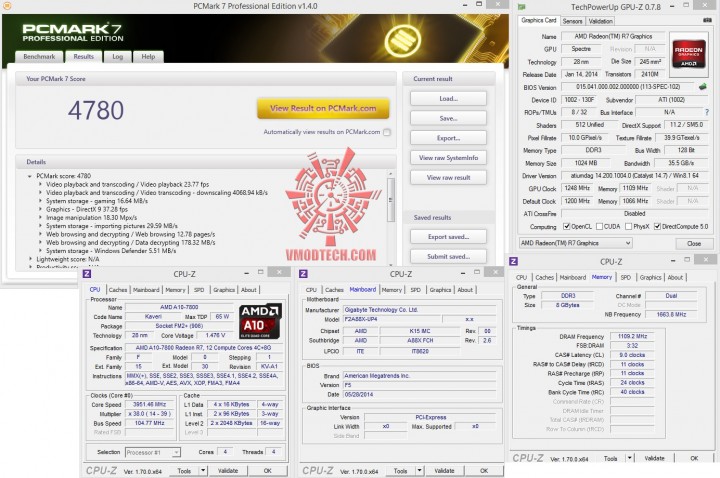Click the AMD A10 processor logo in CPU-Z

(260, 321)
